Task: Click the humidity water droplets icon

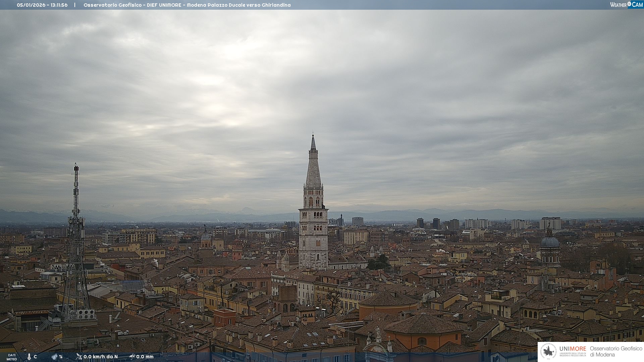Action: tap(54, 357)
